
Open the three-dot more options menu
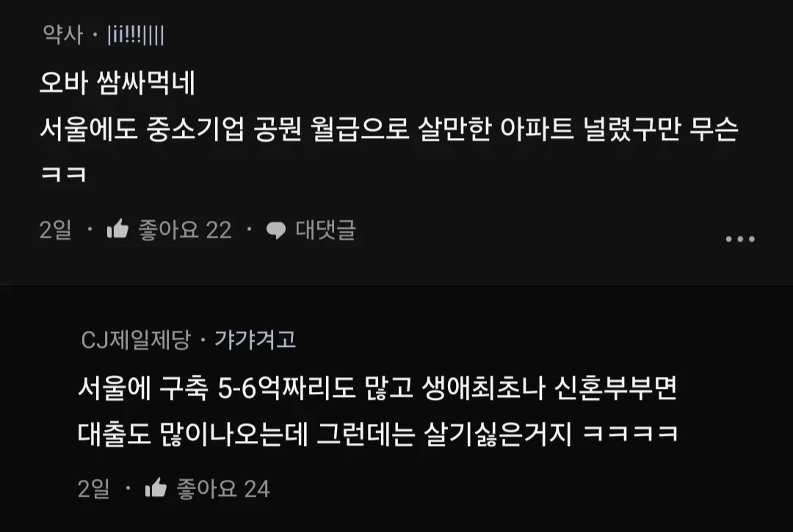pos(740,239)
